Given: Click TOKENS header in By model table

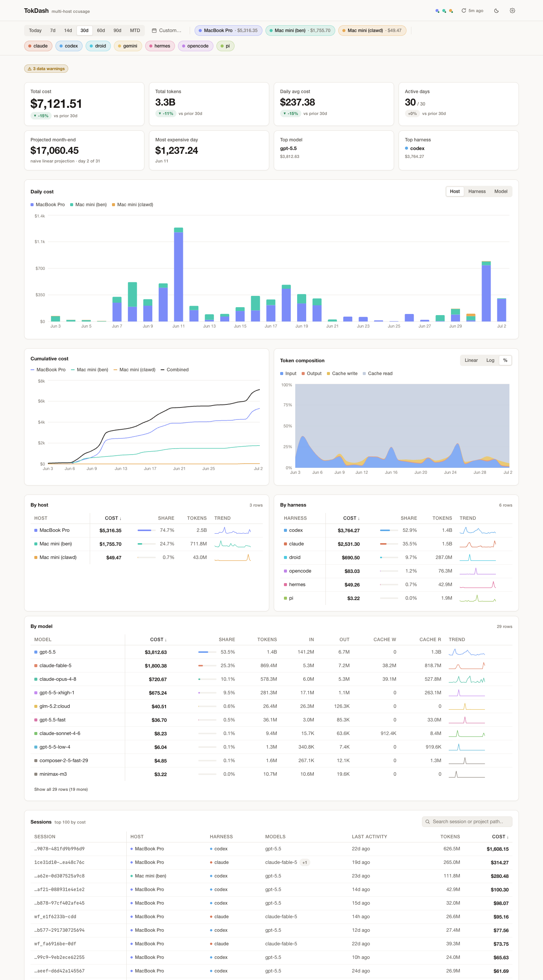Looking at the screenshot, I should coord(267,640).
